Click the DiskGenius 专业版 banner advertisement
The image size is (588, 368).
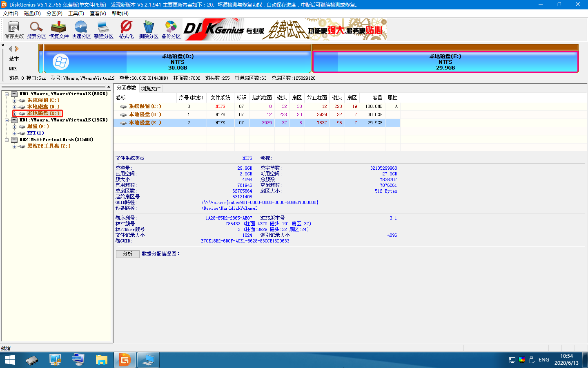[285, 29]
